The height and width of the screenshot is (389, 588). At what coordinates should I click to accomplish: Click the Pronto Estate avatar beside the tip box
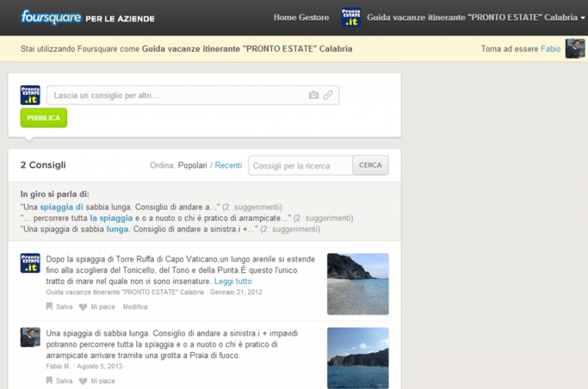30,95
